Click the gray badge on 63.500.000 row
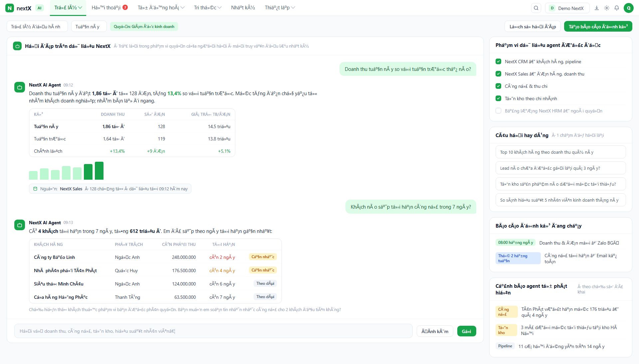The image size is (639, 364). tap(265, 297)
